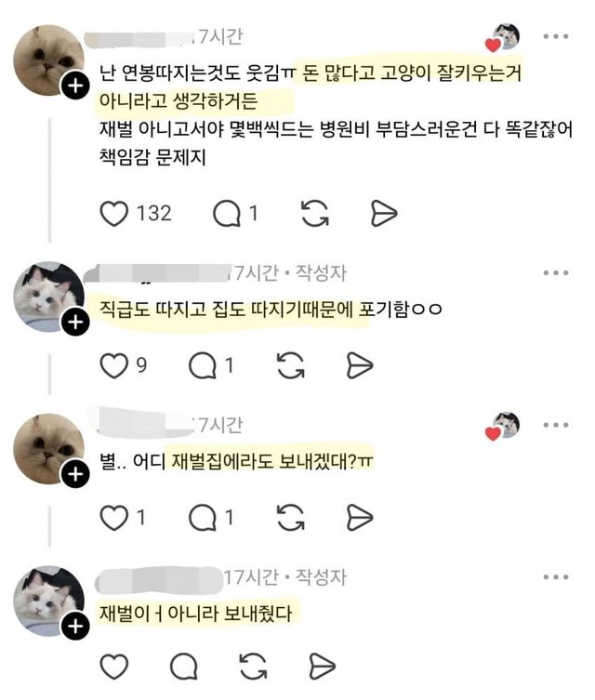The image size is (595, 700).
Task: Open replies on the 132-like comment
Action: coord(227,214)
